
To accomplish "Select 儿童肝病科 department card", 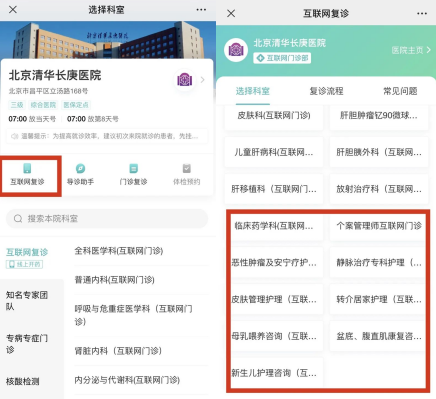I will point(274,152).
